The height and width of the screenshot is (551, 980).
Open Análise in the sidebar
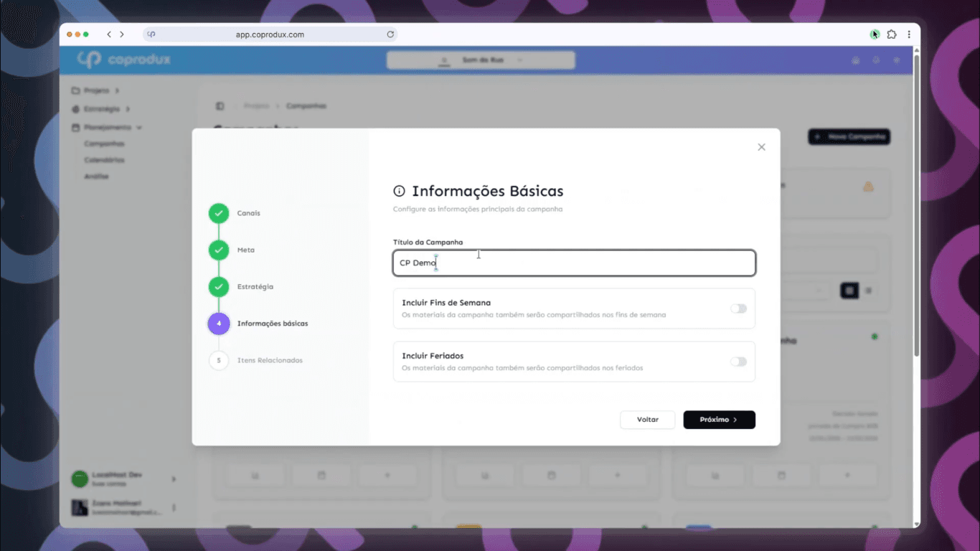pyautogui.click(x=96, y=176)
